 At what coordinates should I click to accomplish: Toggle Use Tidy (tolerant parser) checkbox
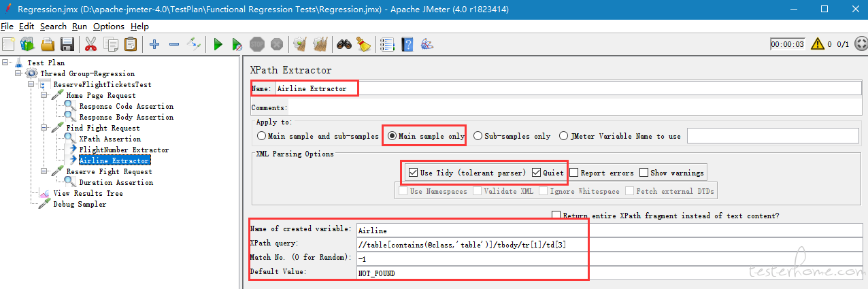(413, 173)
